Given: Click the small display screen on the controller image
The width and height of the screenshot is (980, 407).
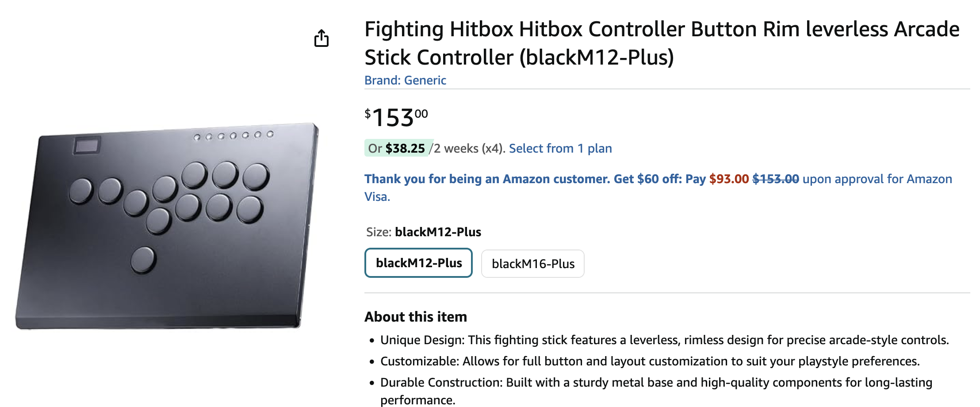Looking at the screenshot, I should pos(87,145).
